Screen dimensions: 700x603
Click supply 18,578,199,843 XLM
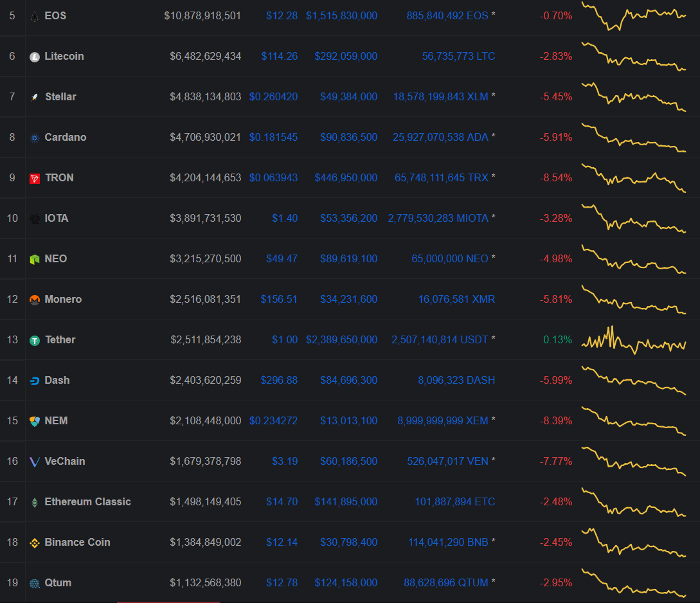440,97
